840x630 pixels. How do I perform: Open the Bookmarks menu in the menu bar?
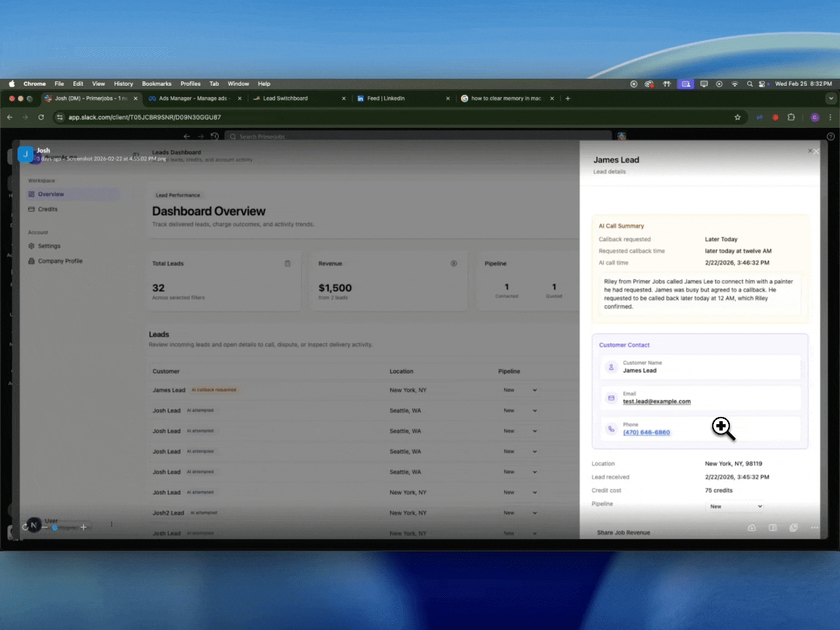[156, 83]
